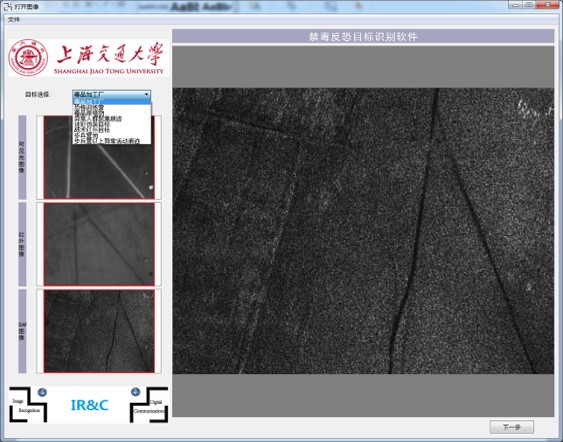The height and width of the screenshot is (442, 563).
Task: Select the infrared image thumbnail
Action: [99, 245]
